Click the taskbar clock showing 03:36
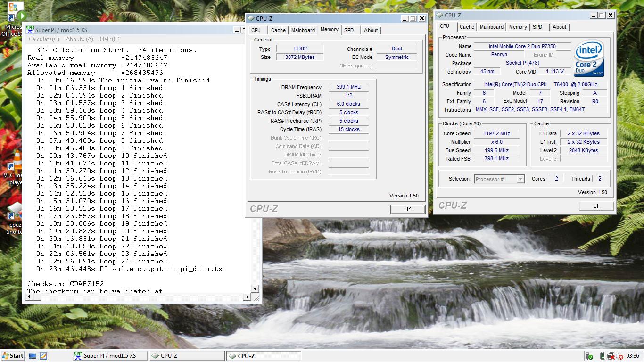Viewport: 644px width, 362px height. (632, 356)
